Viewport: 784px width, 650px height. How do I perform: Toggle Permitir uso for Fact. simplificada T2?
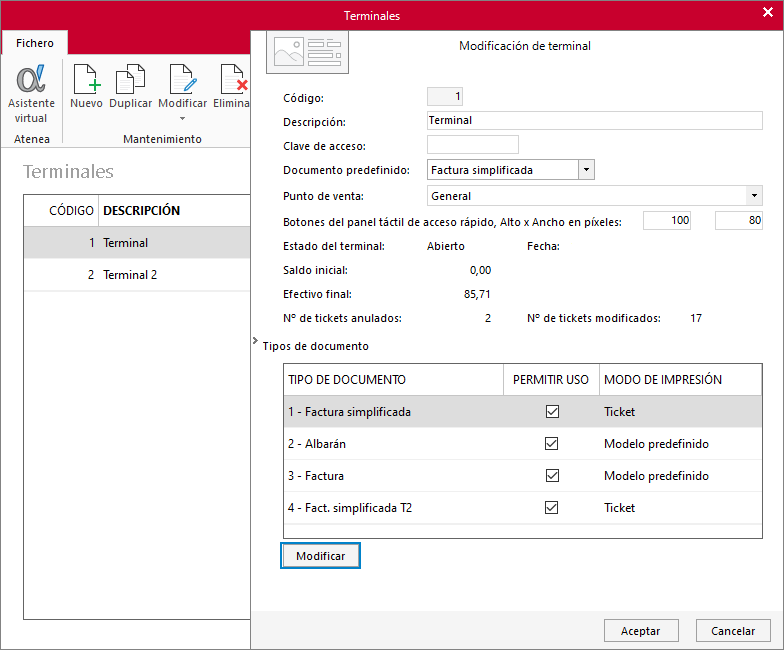(x=552, y=508)
